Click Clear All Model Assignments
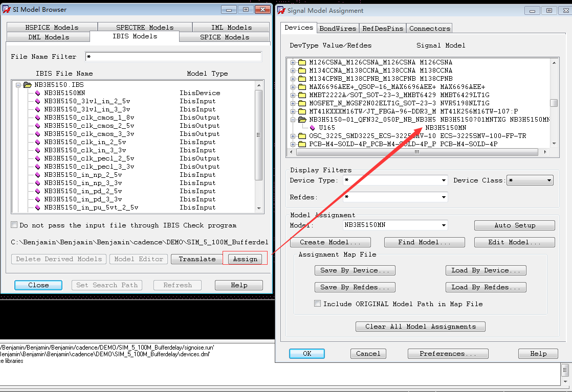 [420, 327]
